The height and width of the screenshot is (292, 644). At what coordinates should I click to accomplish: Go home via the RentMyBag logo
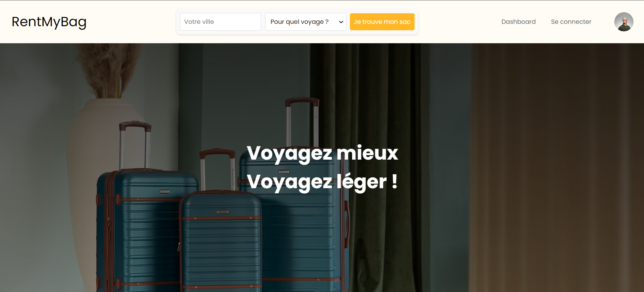click(x=49, y=22)
